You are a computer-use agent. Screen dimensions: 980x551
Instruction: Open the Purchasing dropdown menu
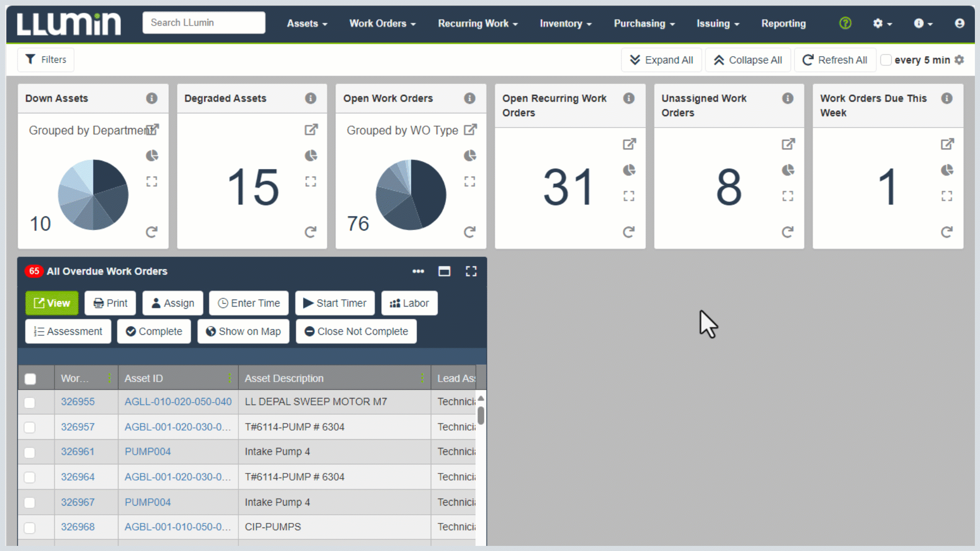tap(644, 23)
